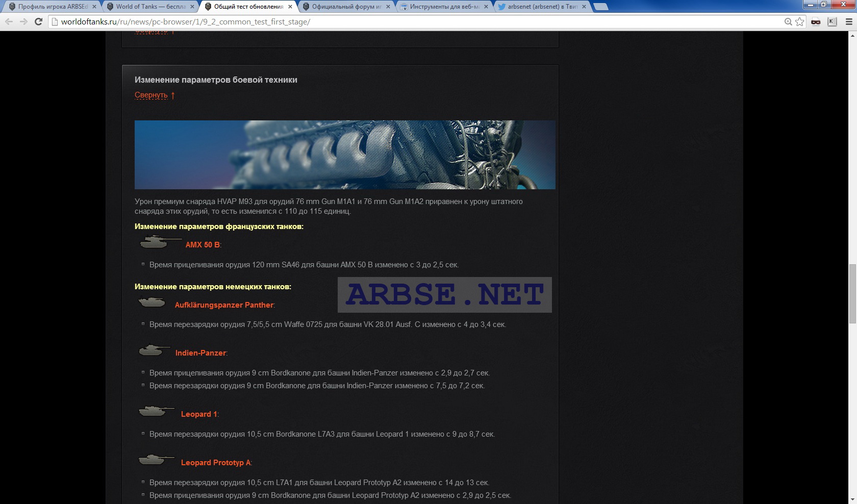Image resolution: width=857 pixels, height=504 pixels.
Task: Click Indien-Panzer reload 7,5 до 7,2 line
Action: [317, 386]
